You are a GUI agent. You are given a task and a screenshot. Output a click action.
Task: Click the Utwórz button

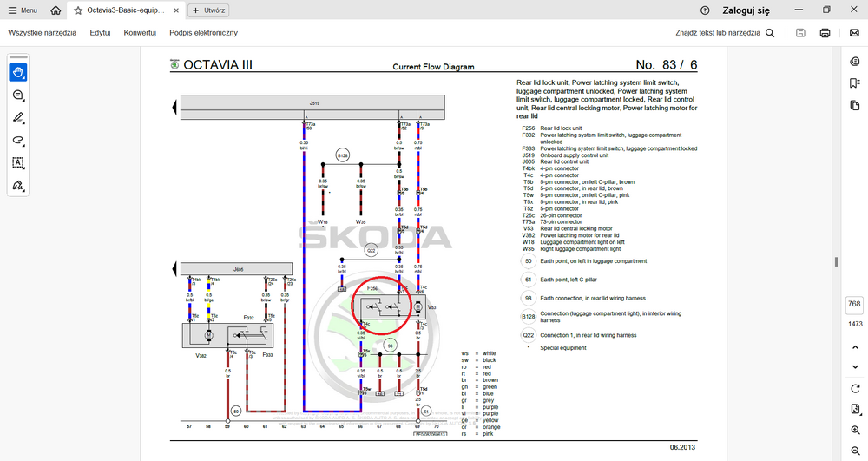click(x=208, y=10)
